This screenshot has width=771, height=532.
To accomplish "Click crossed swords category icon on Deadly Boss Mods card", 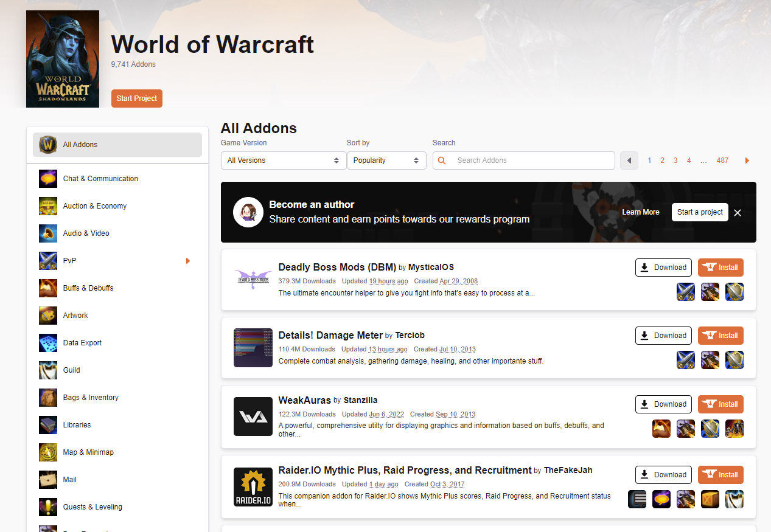I will (686, 292).
